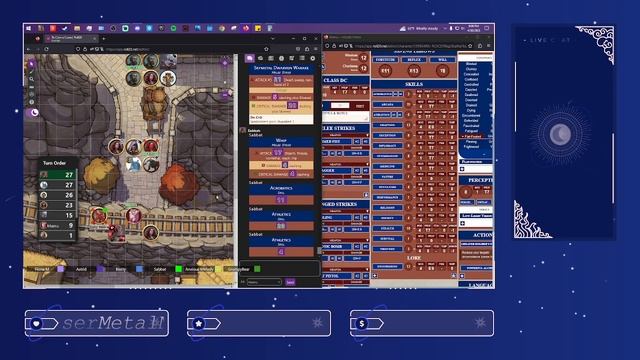Click the Acrobatics roll result in chat

(x=281, y=200)
